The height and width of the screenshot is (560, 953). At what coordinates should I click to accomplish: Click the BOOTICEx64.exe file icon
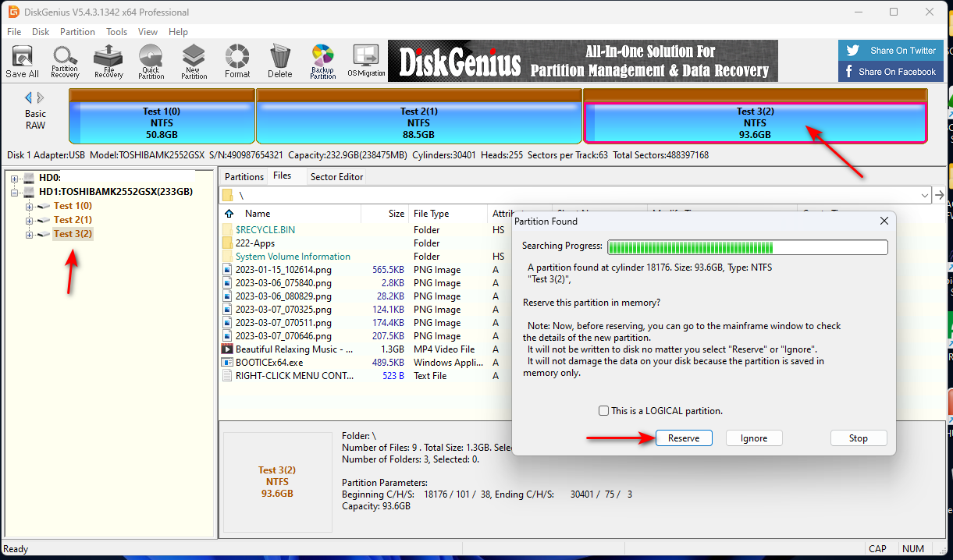(x=227, y=363)
